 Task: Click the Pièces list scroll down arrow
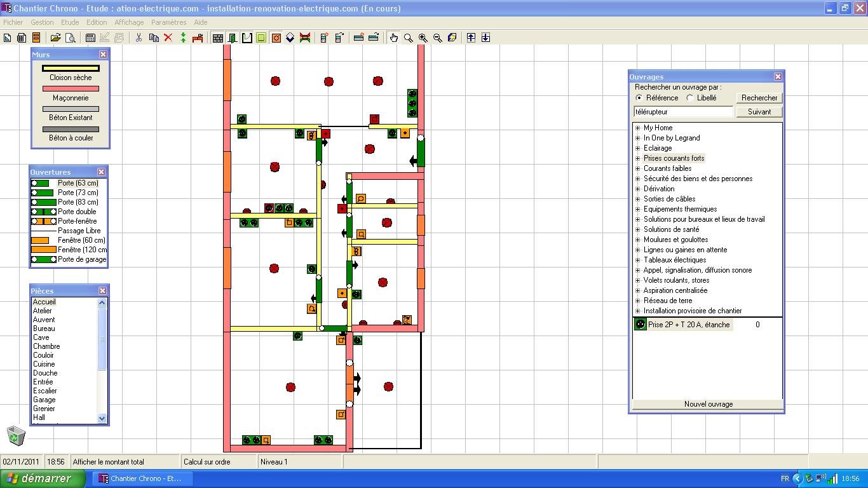pos(102,418)
